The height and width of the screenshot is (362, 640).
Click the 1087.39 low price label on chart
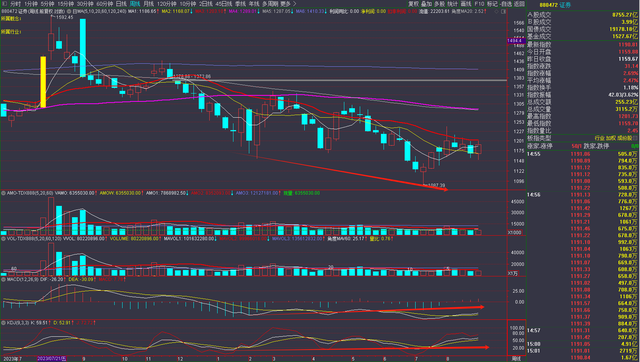click(435, 185)
